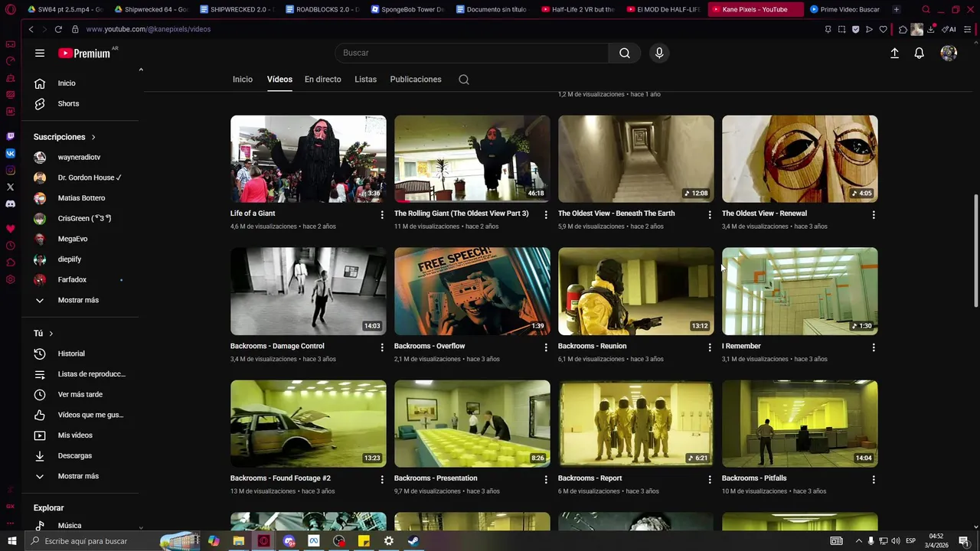Viewport: 980px width, 551px height.
Task: Reload the page in browser
Action: [x=58, y=29]
